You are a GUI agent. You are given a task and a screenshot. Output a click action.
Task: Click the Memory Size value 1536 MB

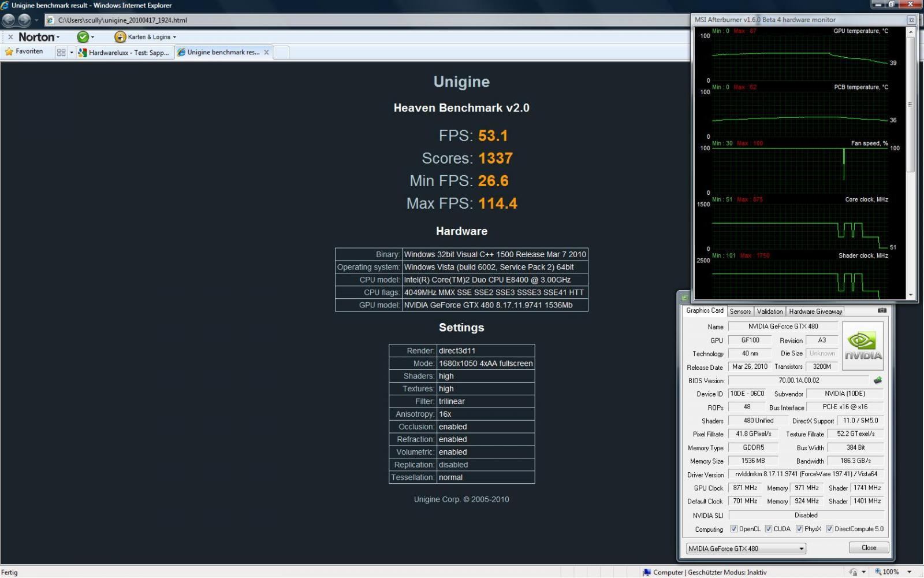click(753, 461)
